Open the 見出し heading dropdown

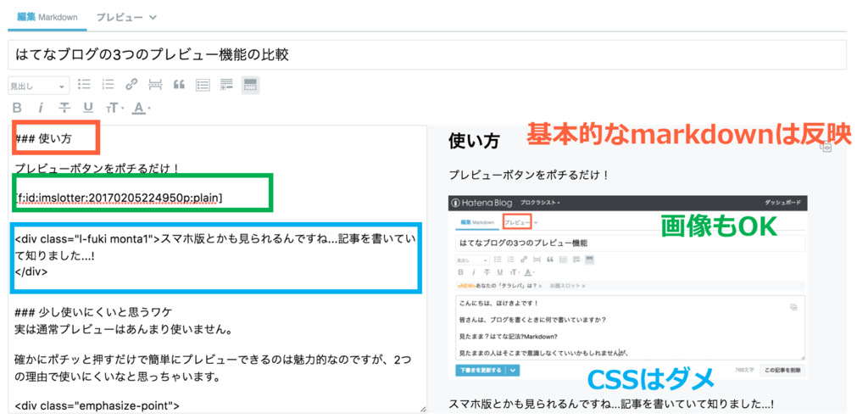(39, 86)
